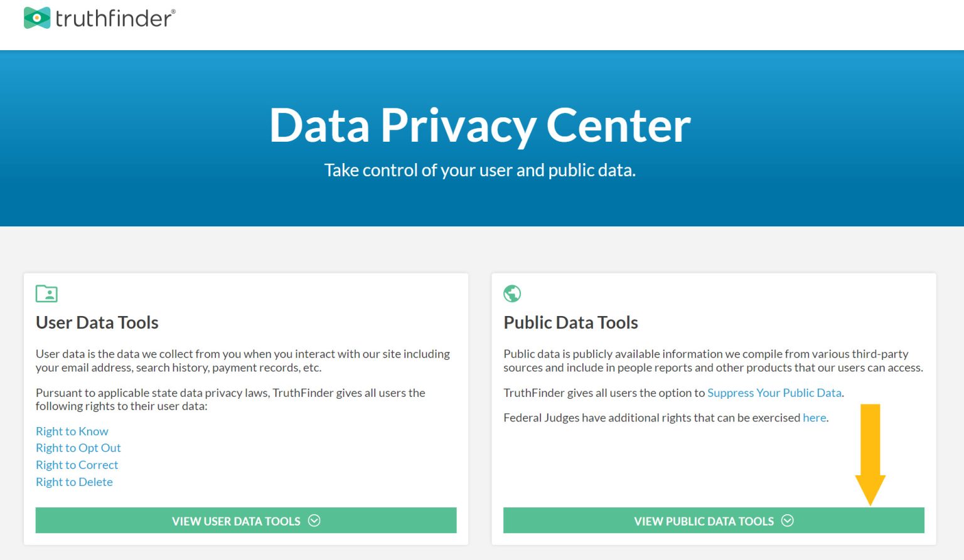Expand chevron icon on View Public Data Tools
Viewport: 964px width, 560px height.
click(788, 520)
